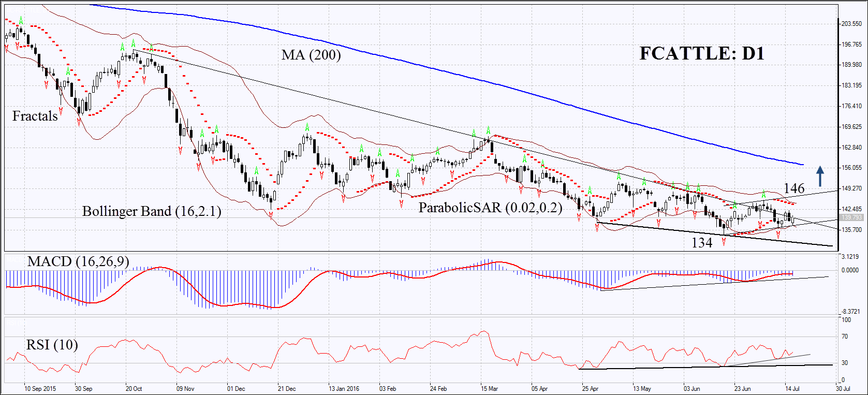Click the Fractals label

tap(35, 116)
